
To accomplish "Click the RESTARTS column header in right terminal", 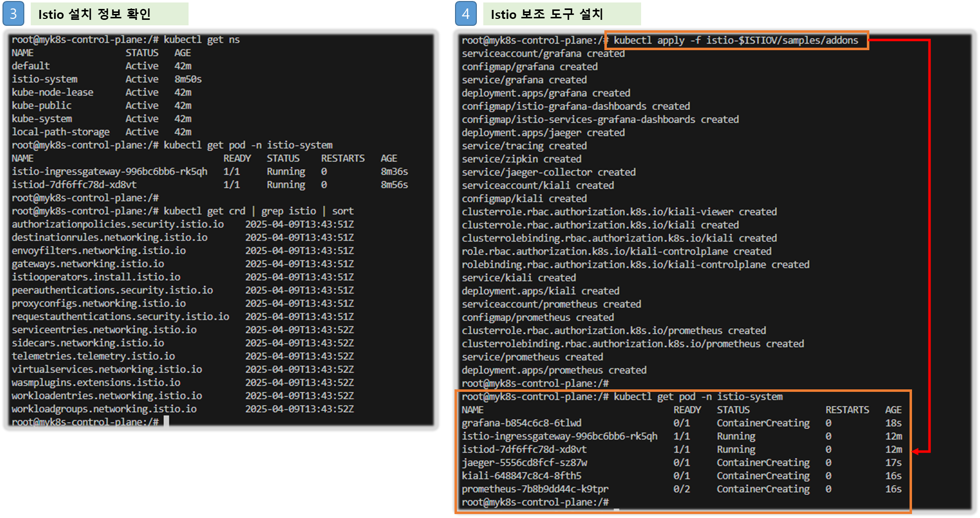I will (847, 410).
